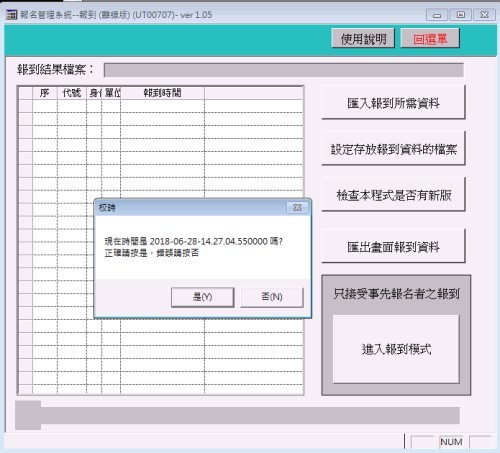Screen dimensions: 500x453
Task: Select the 序 column header
Action: (45, 93)
